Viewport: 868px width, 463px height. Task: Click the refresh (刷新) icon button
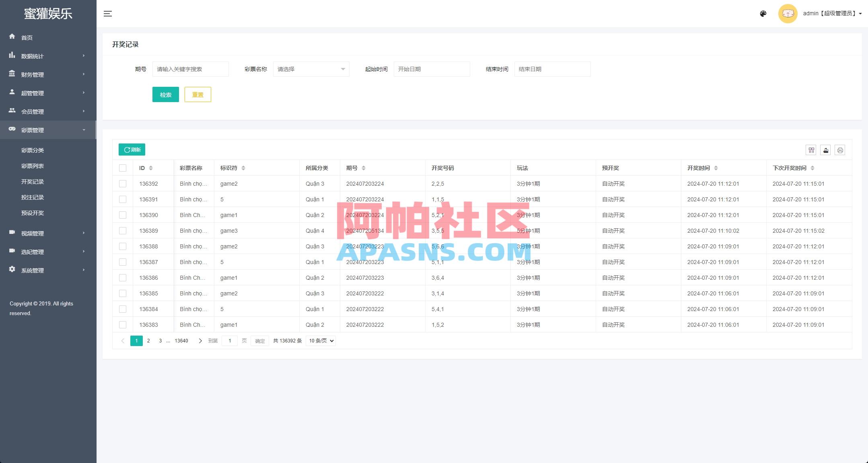(132, 149)
